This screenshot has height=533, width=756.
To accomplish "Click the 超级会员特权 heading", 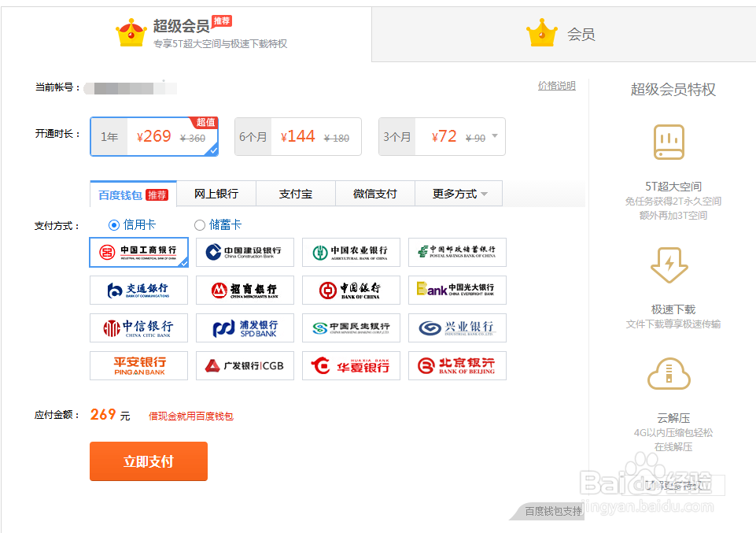I will (x=673, y=89).
